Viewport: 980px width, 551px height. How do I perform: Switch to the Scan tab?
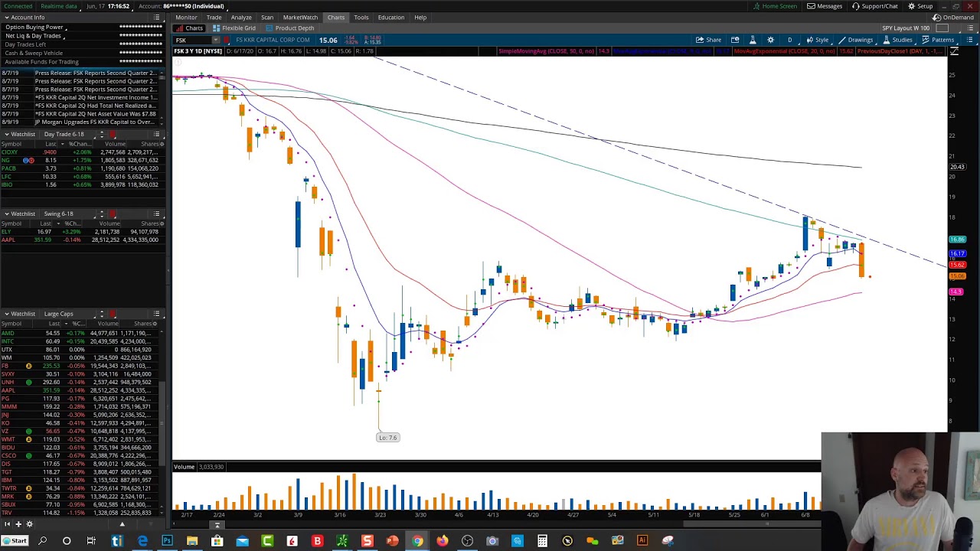point(267,17)
